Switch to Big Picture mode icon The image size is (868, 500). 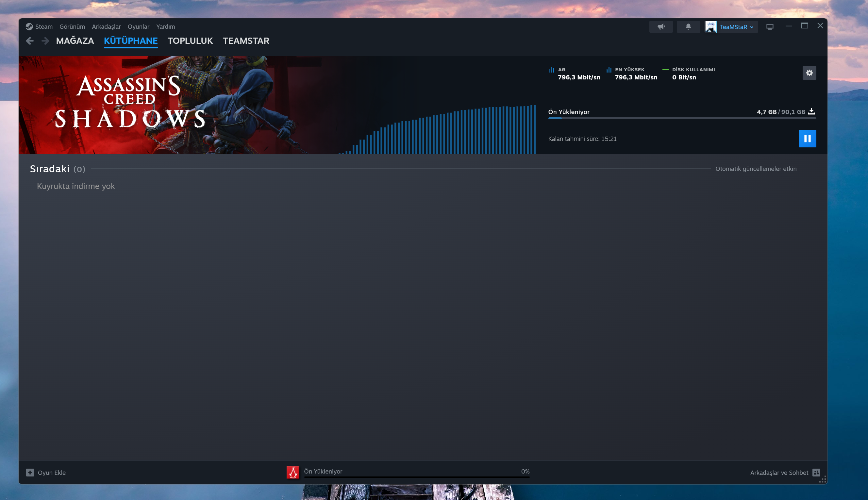click(770, 27)
